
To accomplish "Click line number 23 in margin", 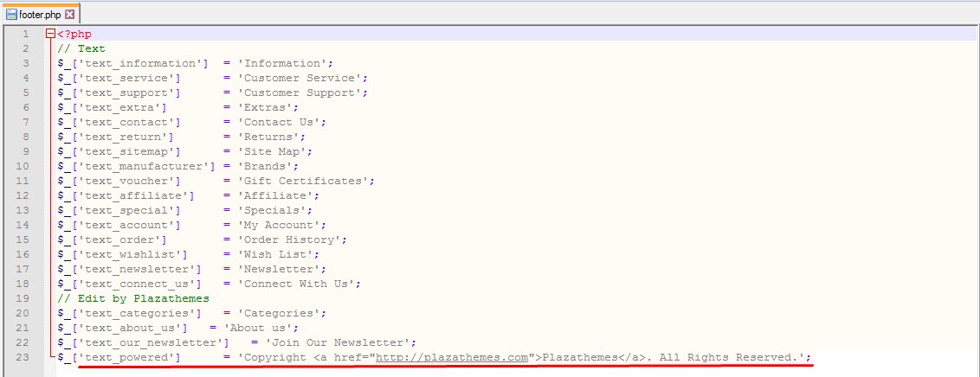I will 22,358.
